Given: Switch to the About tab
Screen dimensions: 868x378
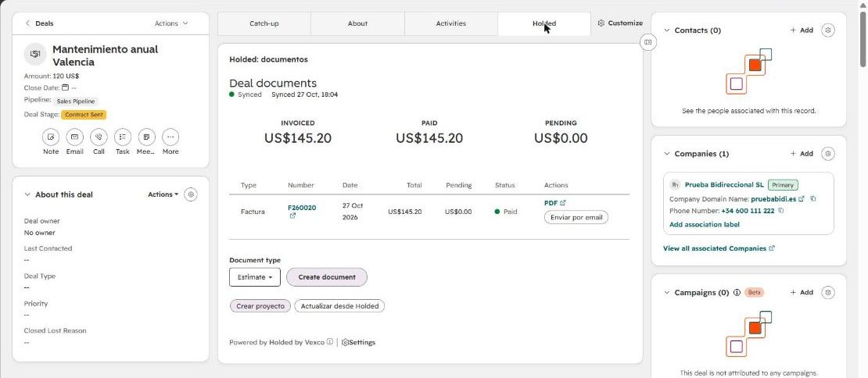Looking at the screenshot, I should coord(357,23).
